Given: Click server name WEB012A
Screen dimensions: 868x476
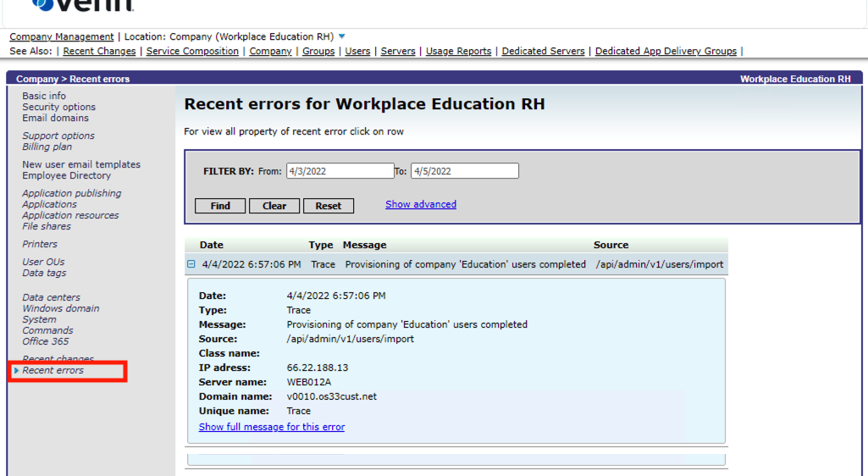Looking at the screenshot, I should pyautogui.click(x=309, y=382).
